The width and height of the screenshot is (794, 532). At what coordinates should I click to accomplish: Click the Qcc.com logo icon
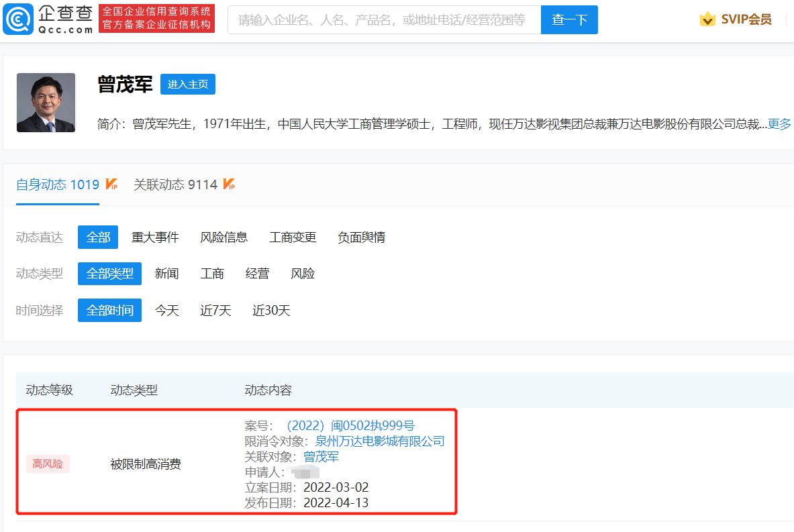click(18, 19)
